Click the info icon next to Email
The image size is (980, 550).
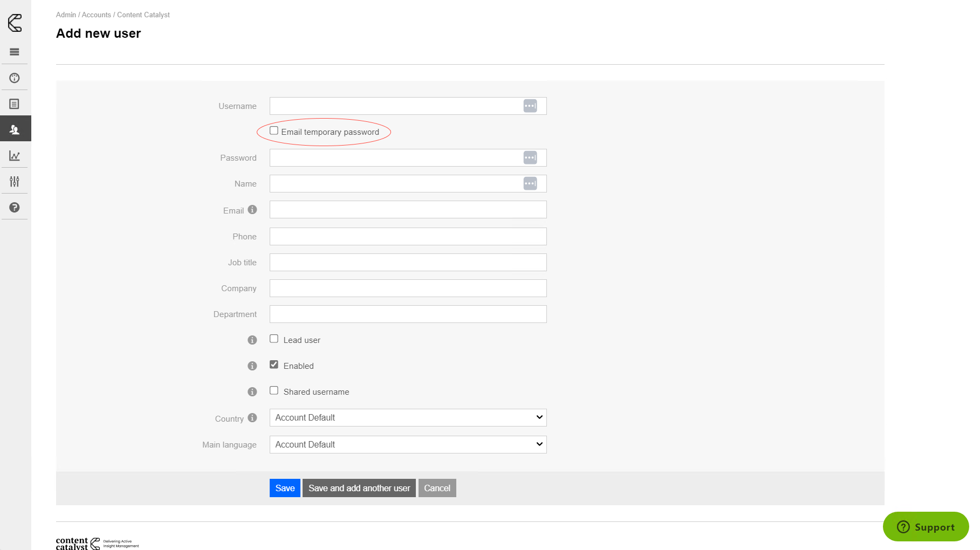tap(252, 210)
